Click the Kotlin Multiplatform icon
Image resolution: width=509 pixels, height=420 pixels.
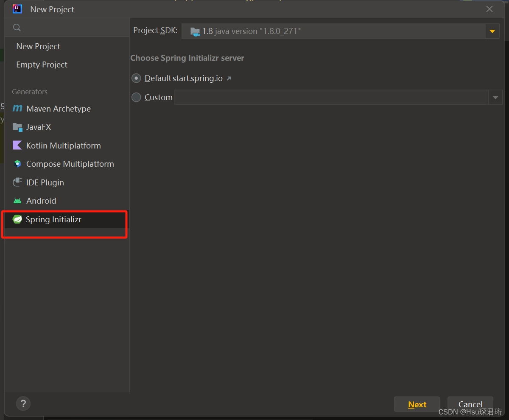click(x=17, y=146)
